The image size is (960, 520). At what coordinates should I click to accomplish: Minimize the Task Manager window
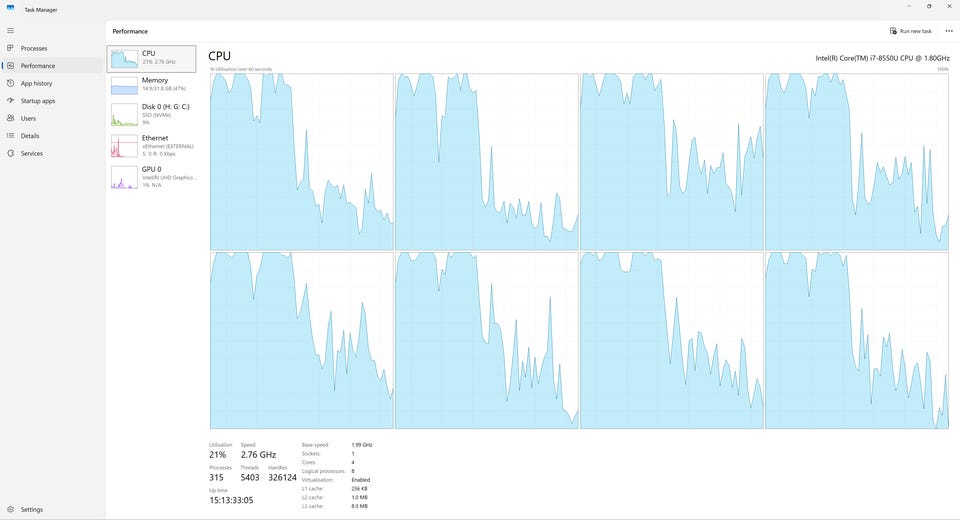coord(909,6)
